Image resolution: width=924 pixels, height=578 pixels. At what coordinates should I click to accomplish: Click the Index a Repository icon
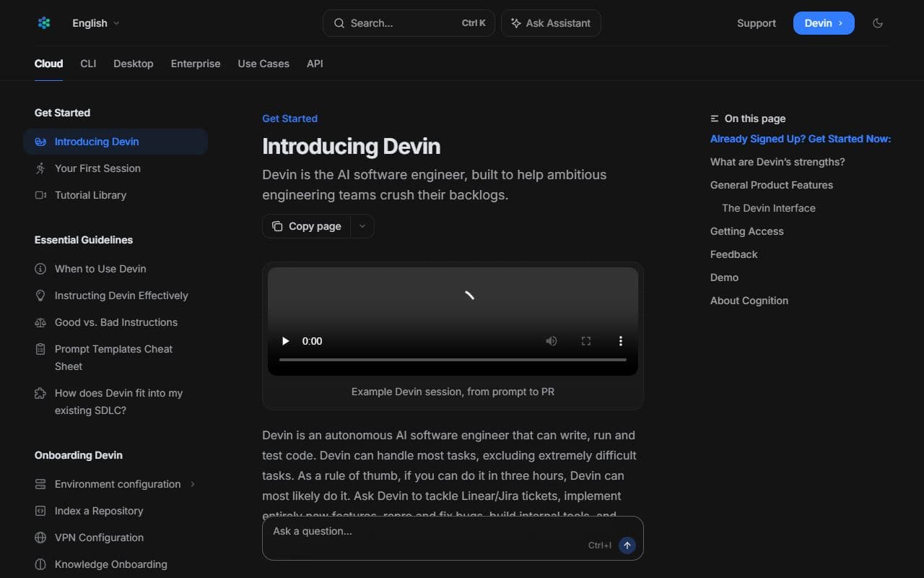pyautogui.click(x=40, y=511)
